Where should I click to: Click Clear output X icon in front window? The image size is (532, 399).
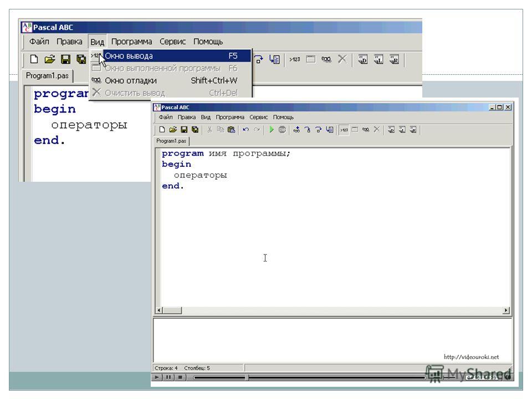pyautogui.click(x=377, y=130)
